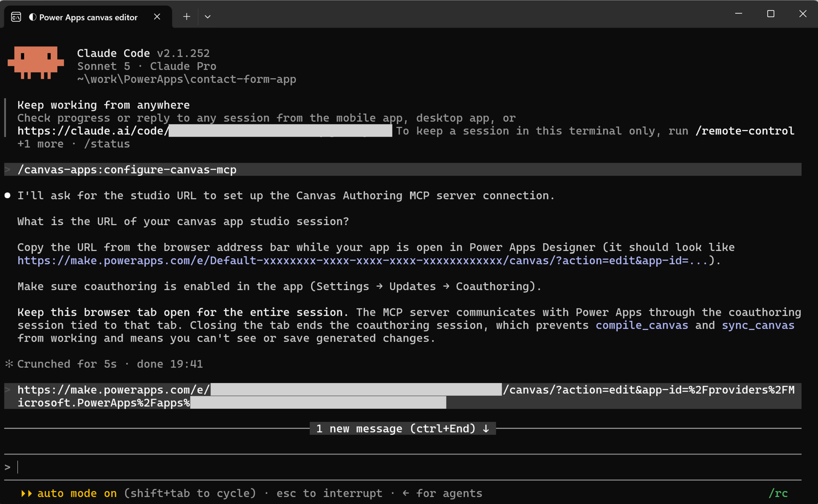Click the canvas app studio session question

183,221
